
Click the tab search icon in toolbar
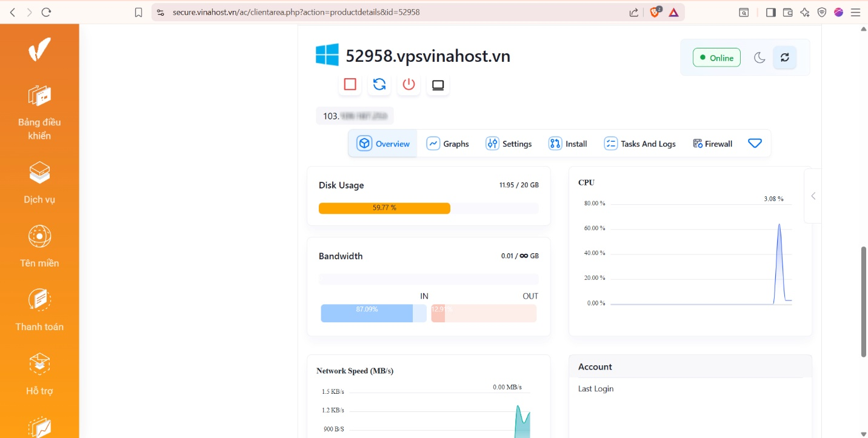point(744,12)
